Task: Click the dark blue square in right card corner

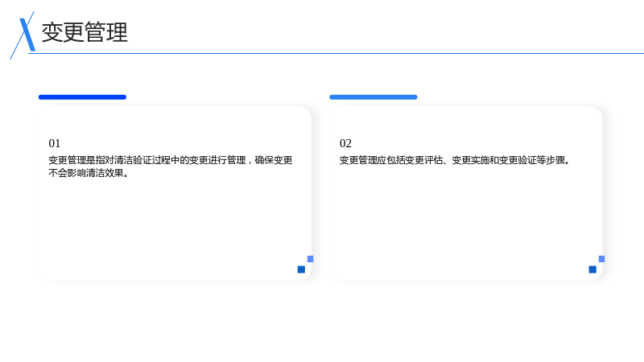Action: click(592, 269)
